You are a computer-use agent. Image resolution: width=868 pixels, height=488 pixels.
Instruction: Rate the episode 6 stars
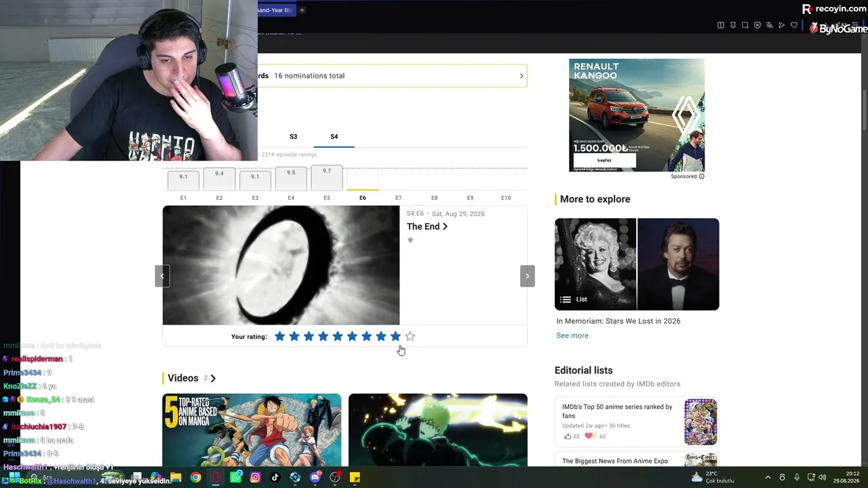click(352, 336)
